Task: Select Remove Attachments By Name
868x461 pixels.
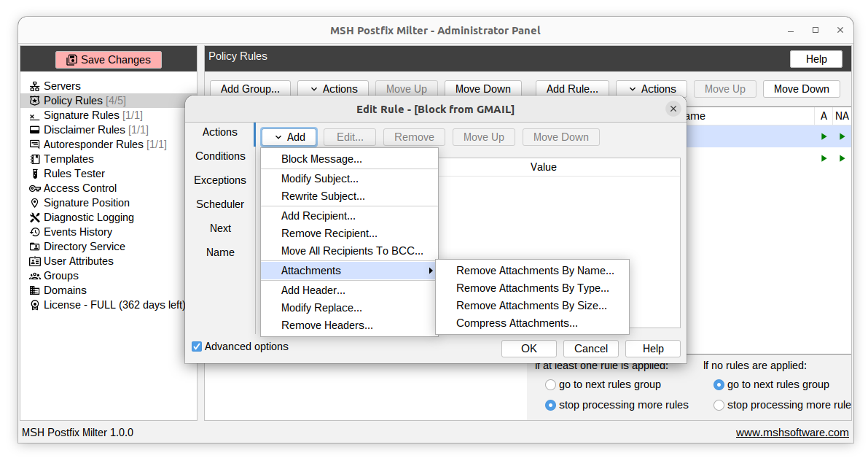Action: coord(533,271)
